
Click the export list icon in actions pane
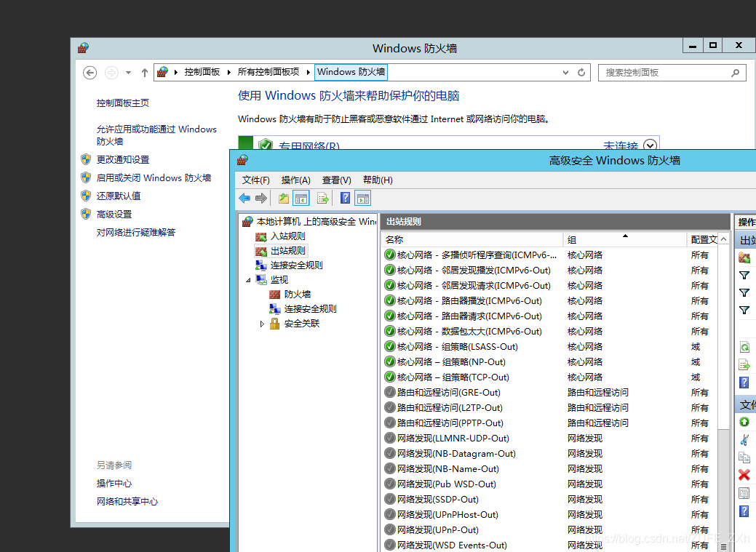click(x=744, y=365)
